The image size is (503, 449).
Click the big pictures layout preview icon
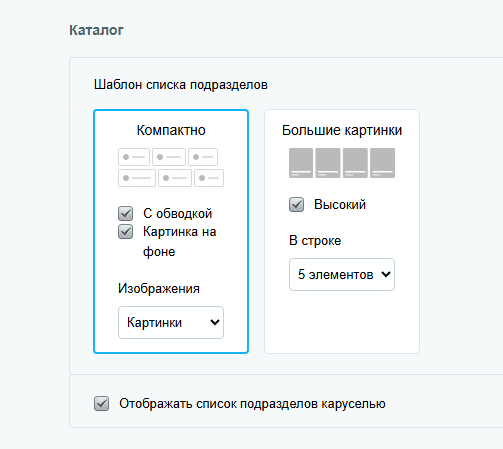[x=342, y=163]
